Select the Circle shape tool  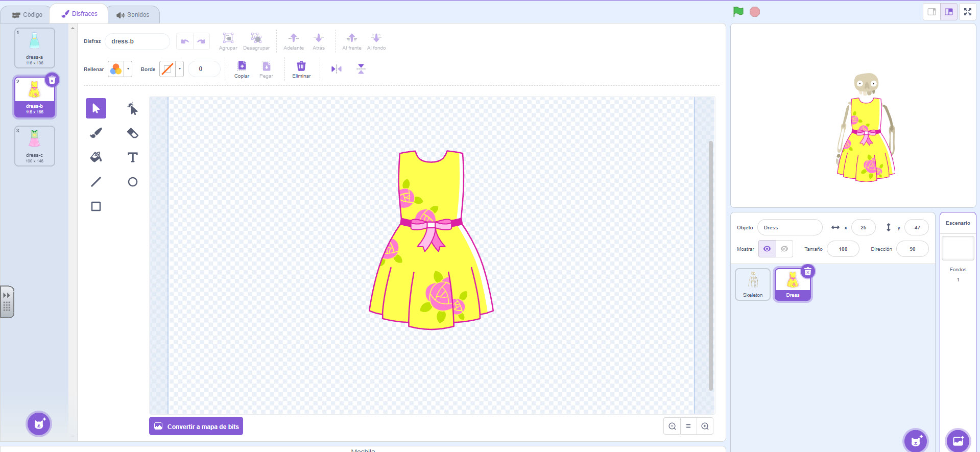tap(132, 182)
